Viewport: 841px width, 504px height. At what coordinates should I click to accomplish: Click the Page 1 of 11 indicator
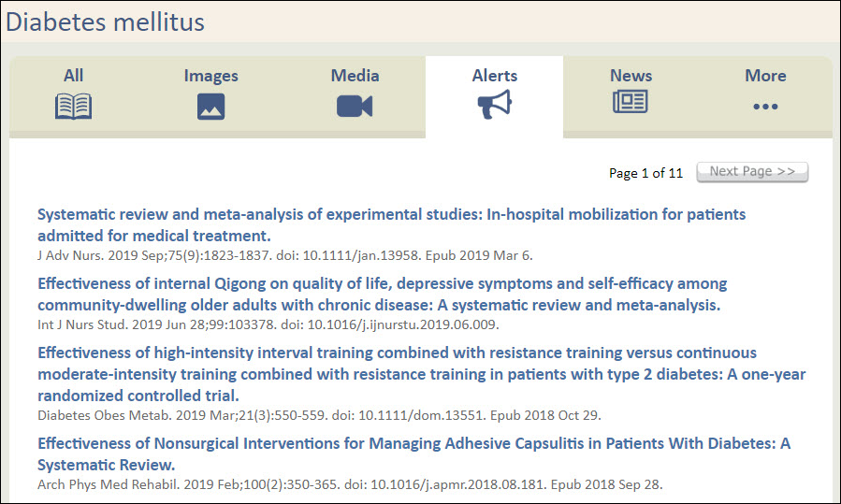click(x=645, y=173)
